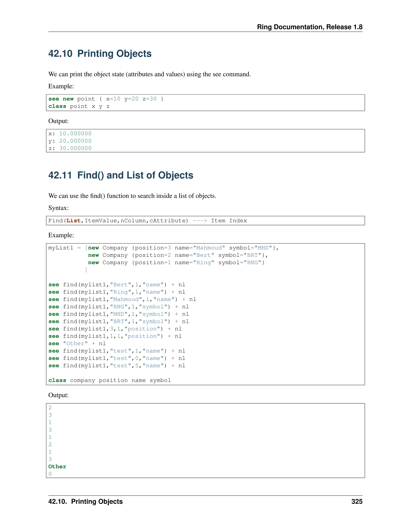Click the header 'Ring Documentation, Release 1.8'
411x532 pixels.
click(310, 27)
